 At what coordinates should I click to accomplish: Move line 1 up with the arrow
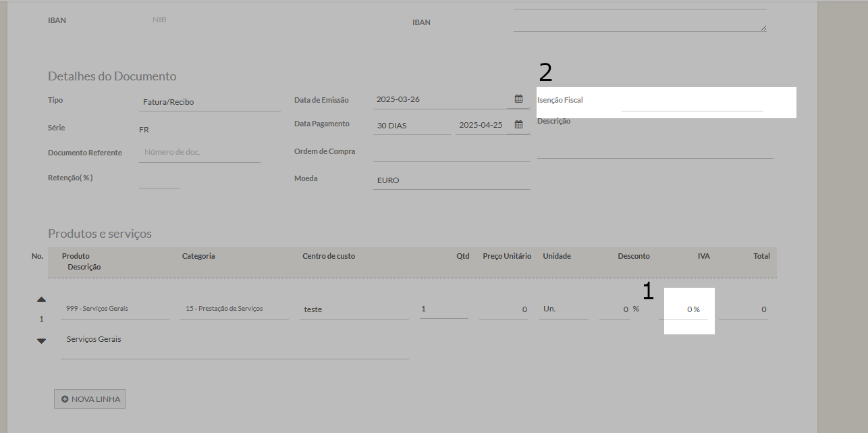point(41,299)
